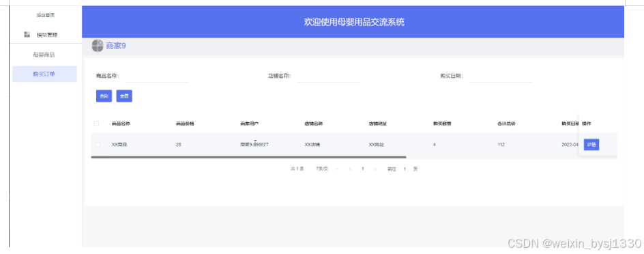Click the price cell showing 28

click(179, 145)
